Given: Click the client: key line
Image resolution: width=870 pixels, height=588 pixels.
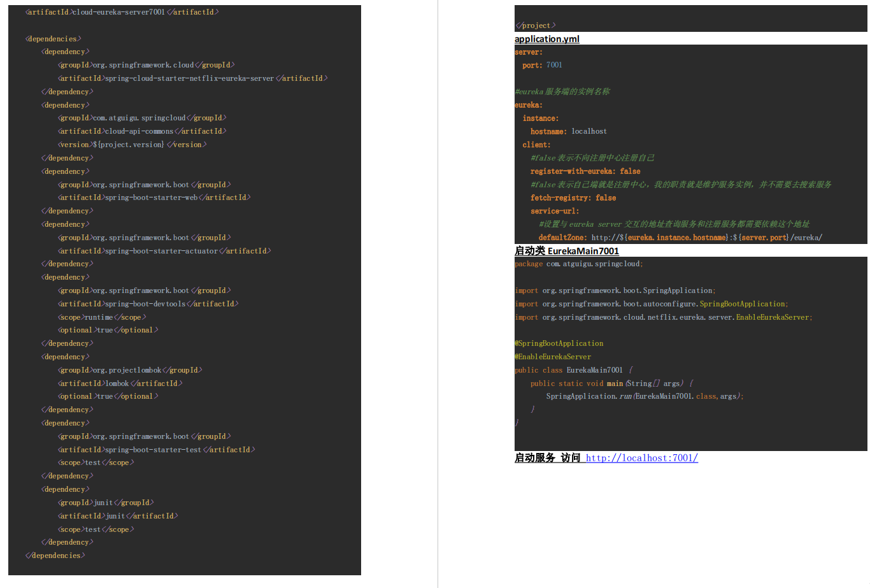Looking at the screenshot, I should pyautogui.click(x=536, y=145).
